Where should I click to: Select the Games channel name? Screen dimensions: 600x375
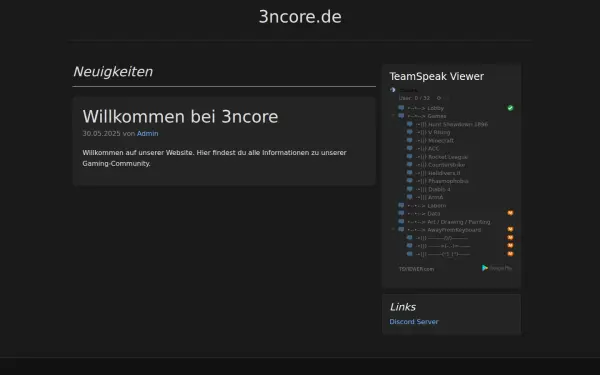(437, 116)
